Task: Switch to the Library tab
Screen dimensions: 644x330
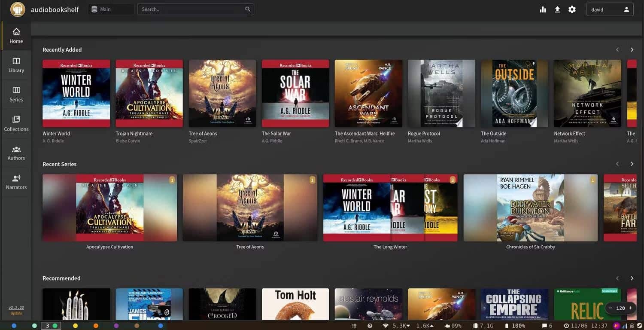Action: point(16,65)
